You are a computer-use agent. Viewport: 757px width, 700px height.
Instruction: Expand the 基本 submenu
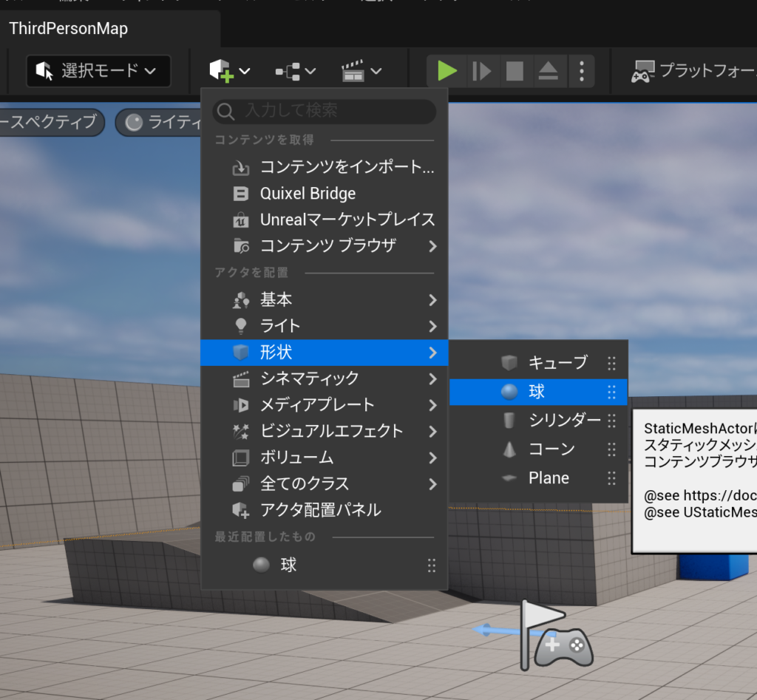324,299
